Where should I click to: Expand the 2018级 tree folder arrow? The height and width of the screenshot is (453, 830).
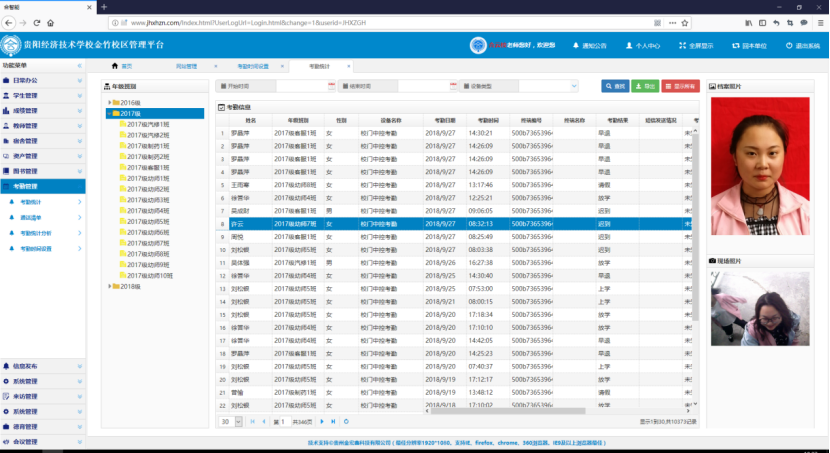point(110,286)
